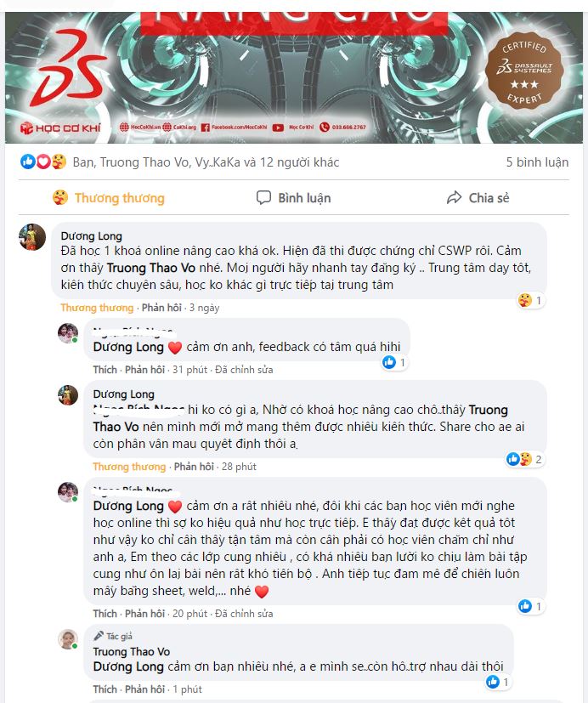
Task: Click the Thương thương care emoji icon
Action: coord(60,197)
